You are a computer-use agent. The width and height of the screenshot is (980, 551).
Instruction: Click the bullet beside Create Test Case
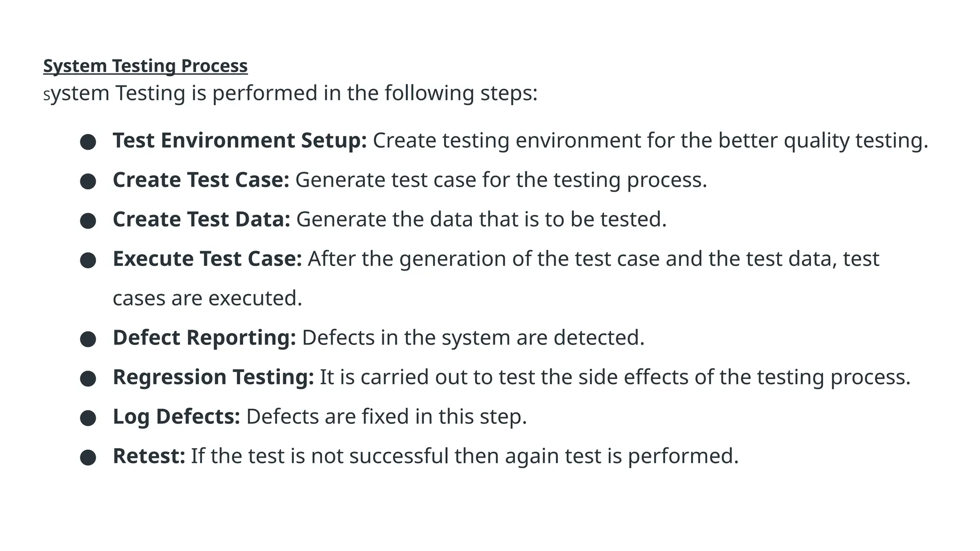pyautogui.click(x=88, y=181)
